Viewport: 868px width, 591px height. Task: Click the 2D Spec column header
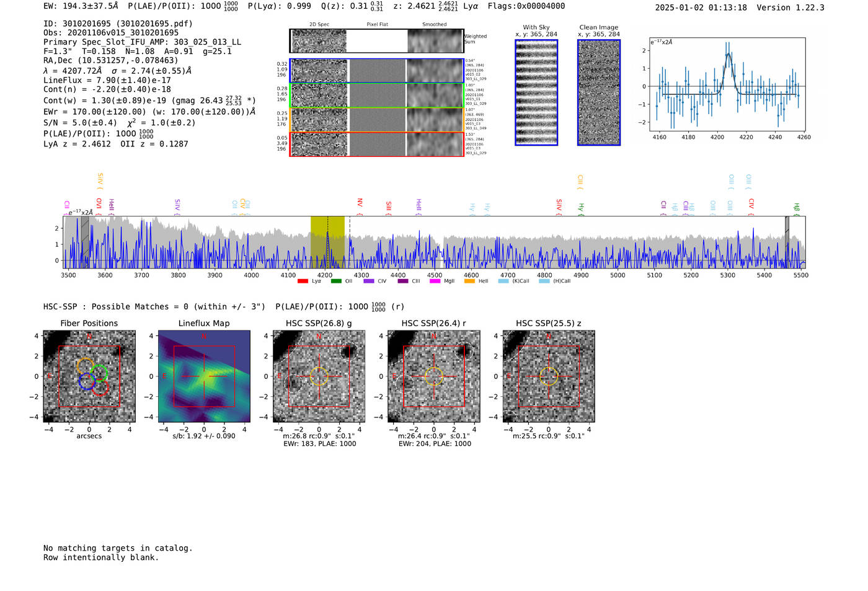319,25
